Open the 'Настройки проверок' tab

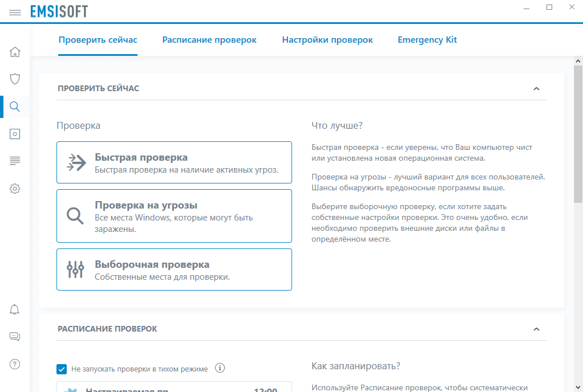(327, 40)
